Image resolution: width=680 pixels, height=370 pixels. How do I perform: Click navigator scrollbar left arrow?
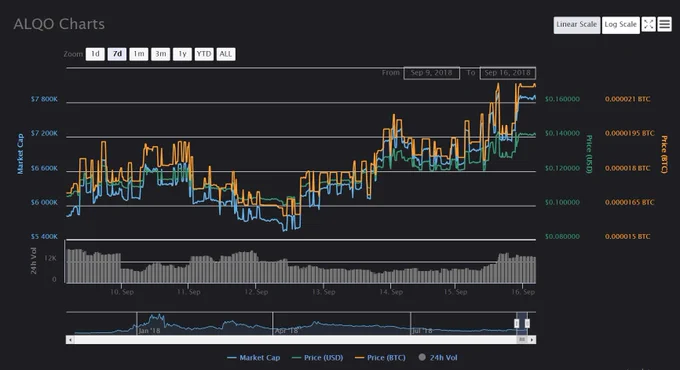[x=70, y=340]
